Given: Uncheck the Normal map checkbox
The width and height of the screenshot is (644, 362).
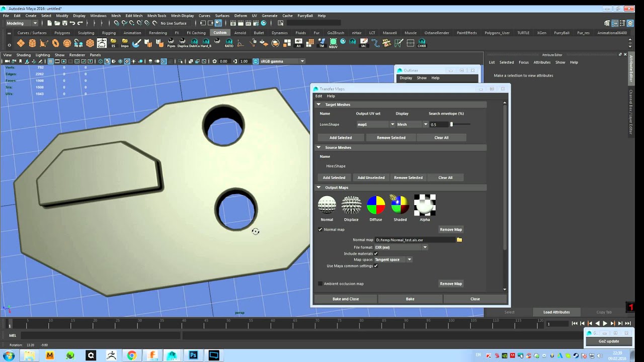Looking at the screenshot, I should coord(320,230).
